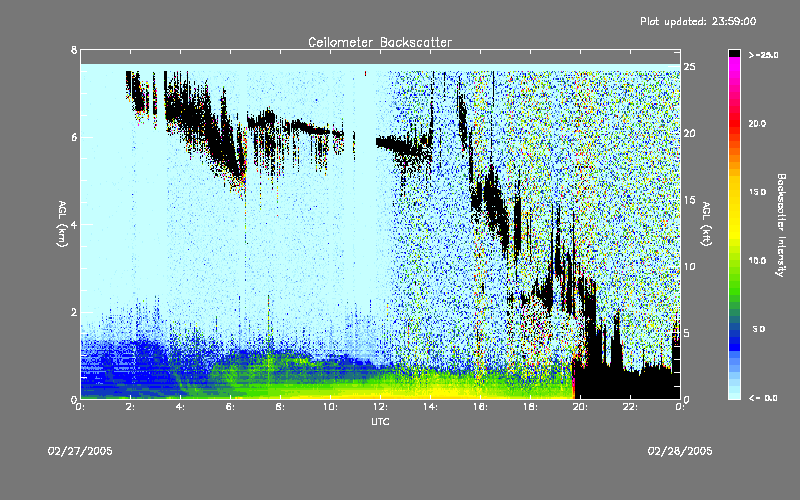800x500 pixels.
Task: Click the start date 02/27/2005 label
Action: (x=80, y=451)
